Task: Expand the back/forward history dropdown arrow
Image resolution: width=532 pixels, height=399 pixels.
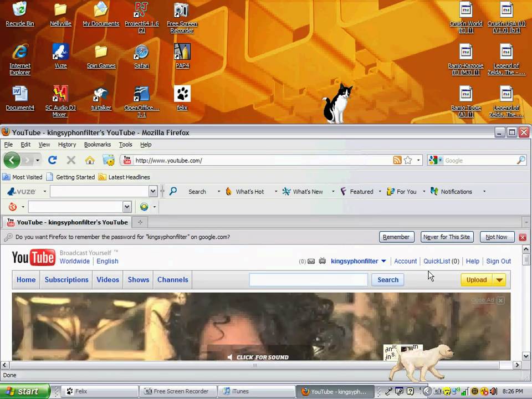Action: pyautogui.click(x=38, y=160)
